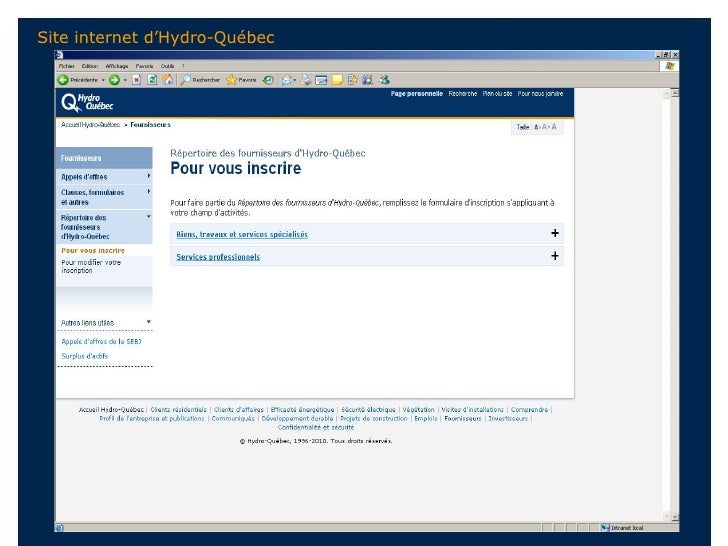728x546 pixels.
Task: Print the page with the printer icon
Action: (306, 80)
